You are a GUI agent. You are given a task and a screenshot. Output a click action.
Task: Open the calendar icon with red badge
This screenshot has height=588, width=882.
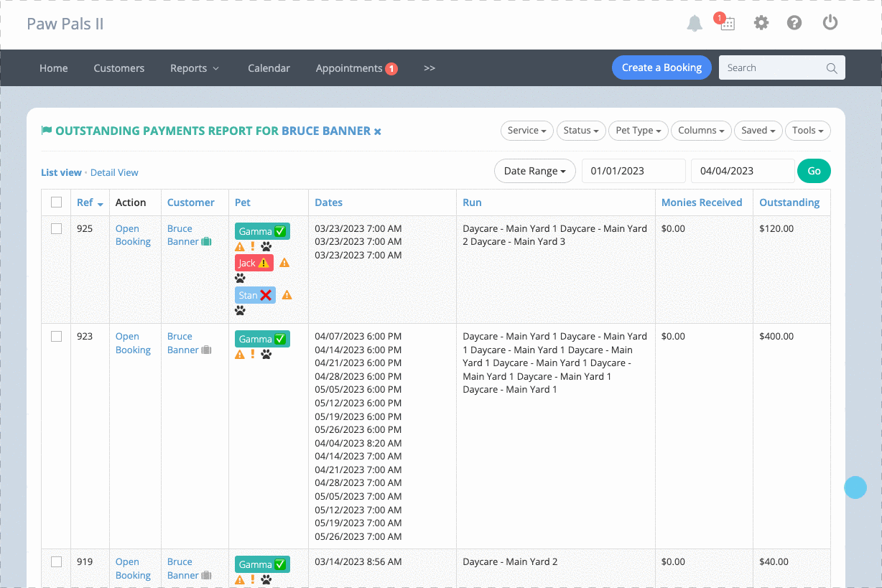726,22
